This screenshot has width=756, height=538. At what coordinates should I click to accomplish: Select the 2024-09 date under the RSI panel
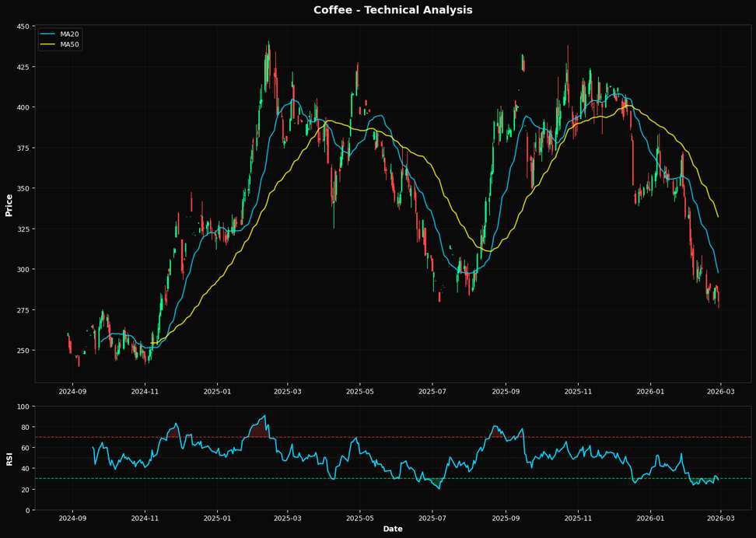73,519
